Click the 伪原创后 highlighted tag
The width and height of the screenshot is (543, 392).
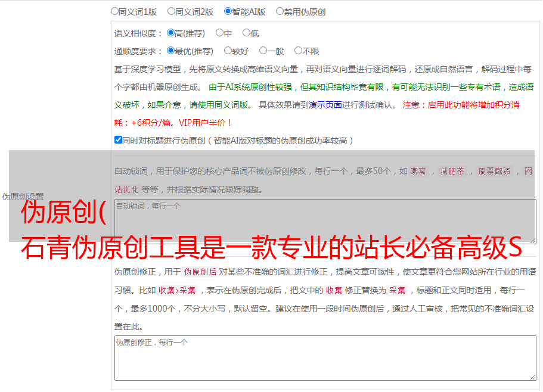[200, 272]
